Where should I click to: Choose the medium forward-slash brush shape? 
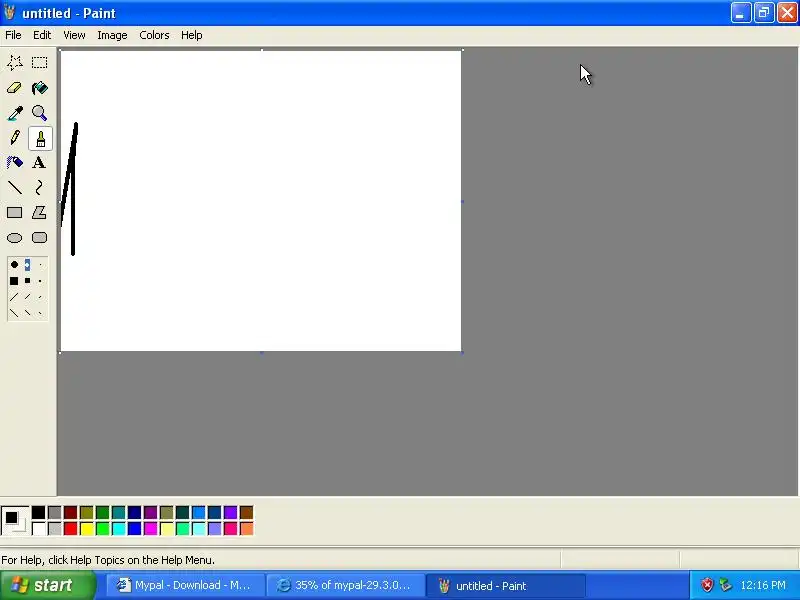(28, 297)
